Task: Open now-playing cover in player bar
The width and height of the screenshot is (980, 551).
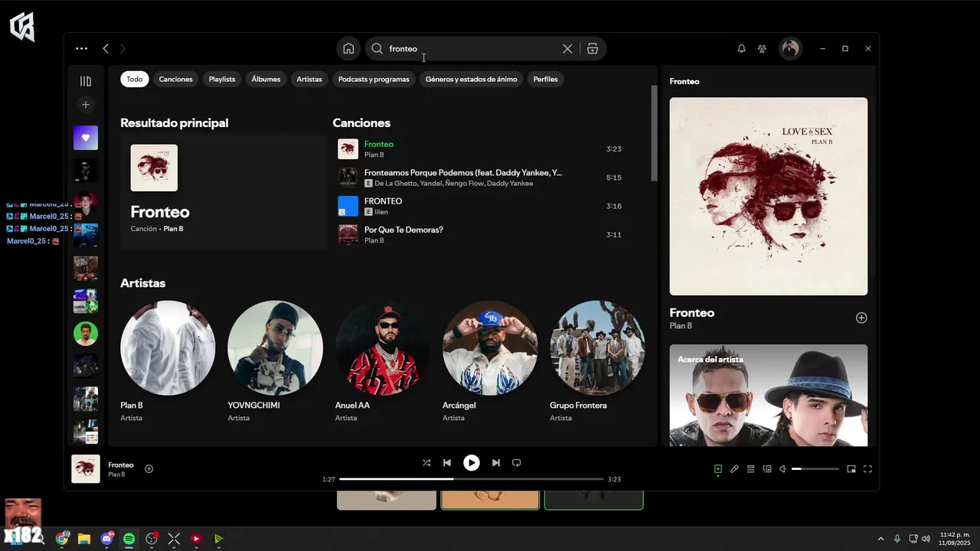Action: pos(86,469)
